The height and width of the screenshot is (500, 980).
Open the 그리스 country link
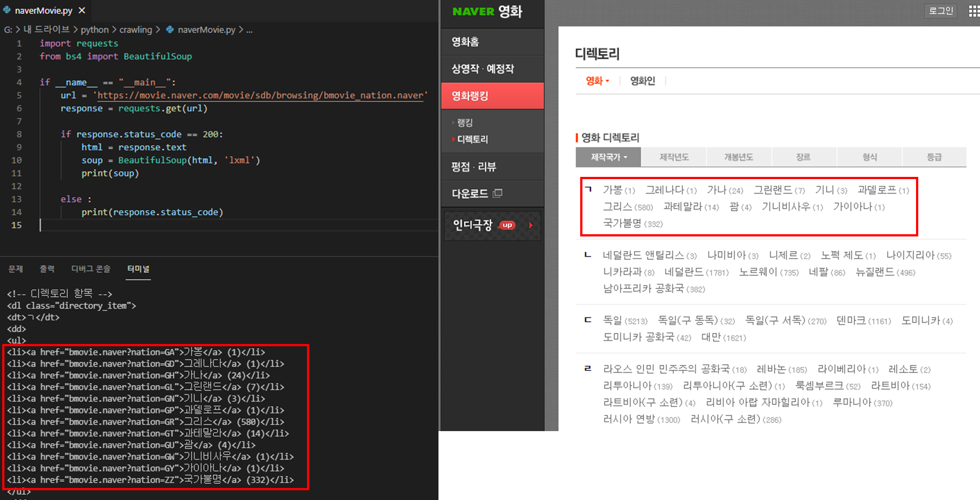tap(617, 207)
